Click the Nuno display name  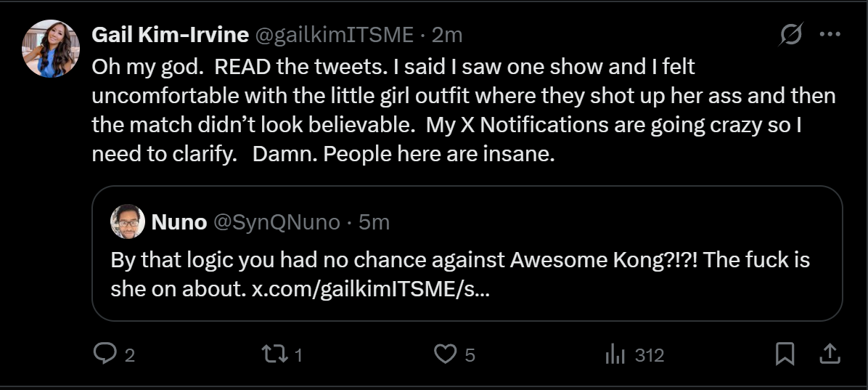179,222
